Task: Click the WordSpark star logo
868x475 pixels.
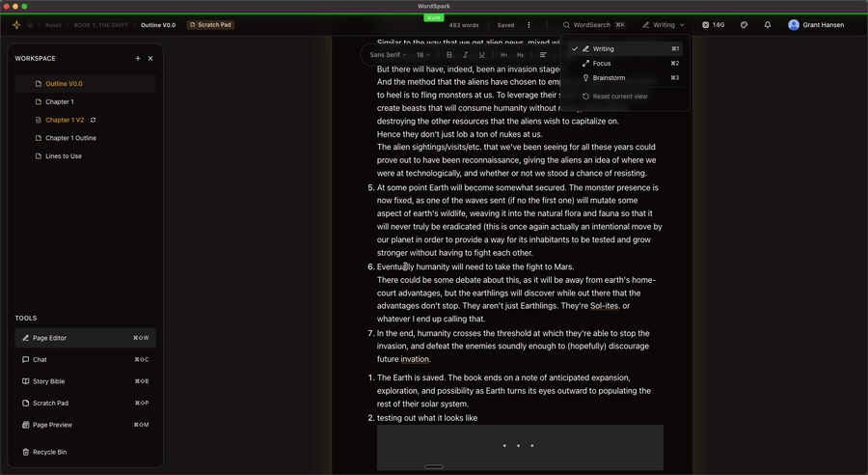Action: point(16,25)
